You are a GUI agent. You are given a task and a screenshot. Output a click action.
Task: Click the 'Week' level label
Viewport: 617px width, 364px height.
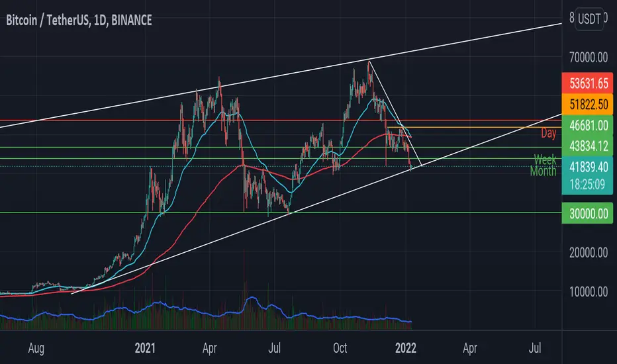[x=545, y=159]
